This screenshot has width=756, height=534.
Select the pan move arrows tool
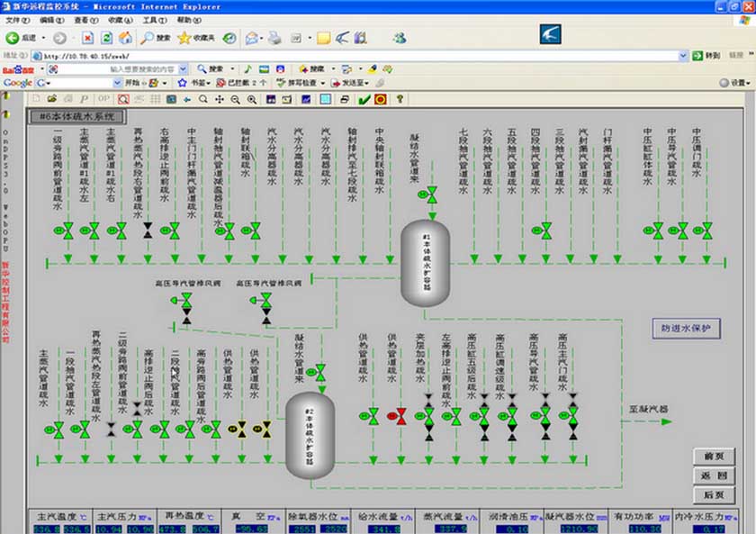[x=220, y=98]
